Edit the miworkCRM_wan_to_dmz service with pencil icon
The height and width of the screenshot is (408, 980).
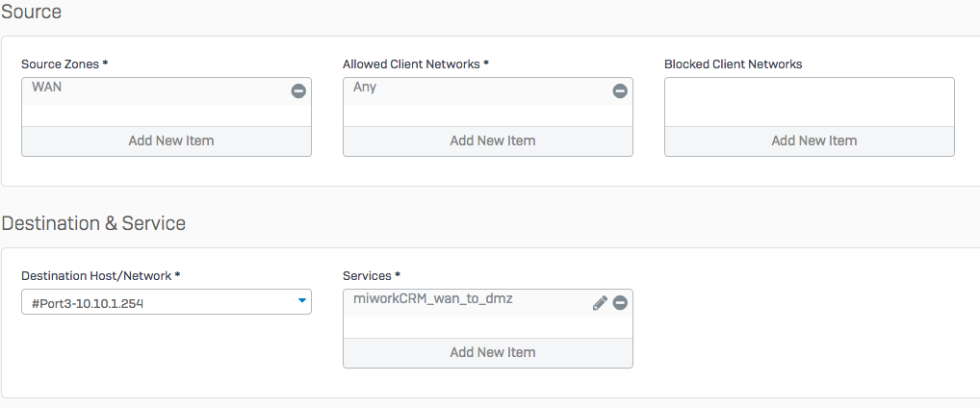pos(600,303)
